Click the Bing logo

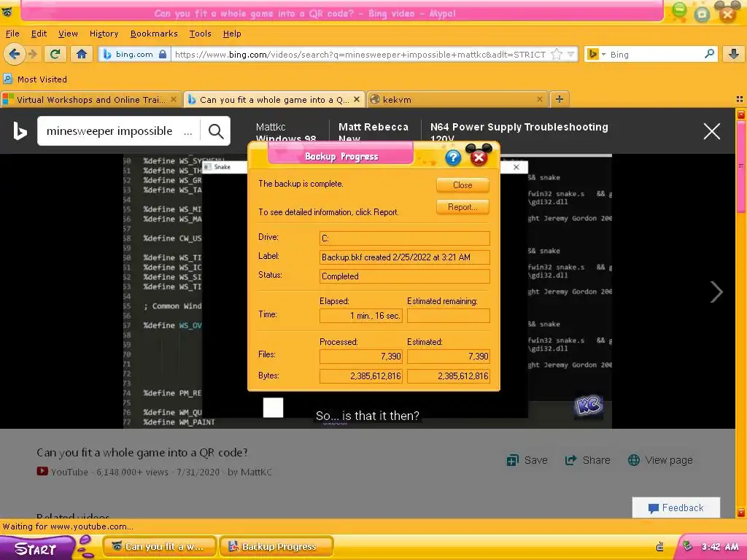tap(20, 131)
